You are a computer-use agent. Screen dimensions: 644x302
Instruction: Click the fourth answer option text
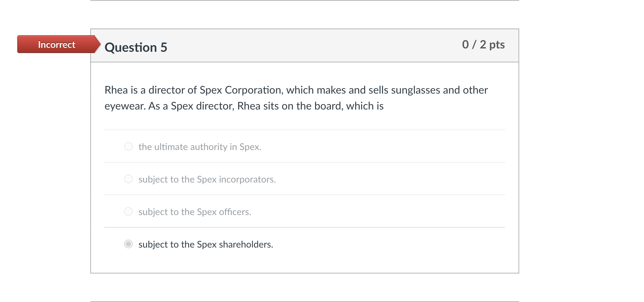point(205,244)
